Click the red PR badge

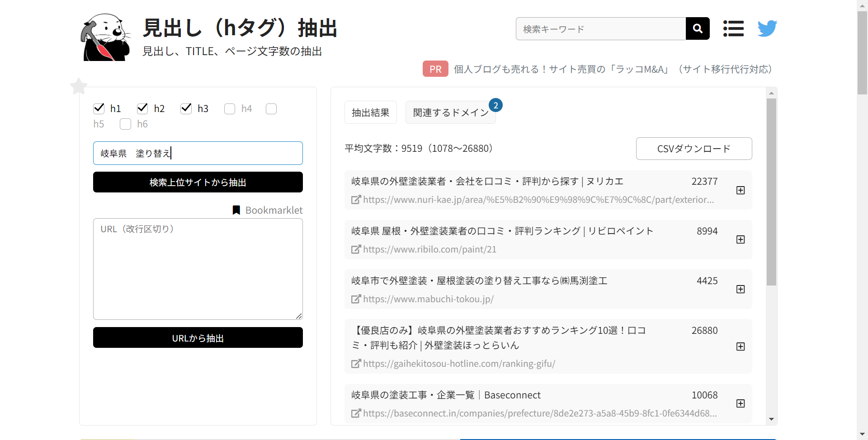pyautogui.click(x=435, y=69)
